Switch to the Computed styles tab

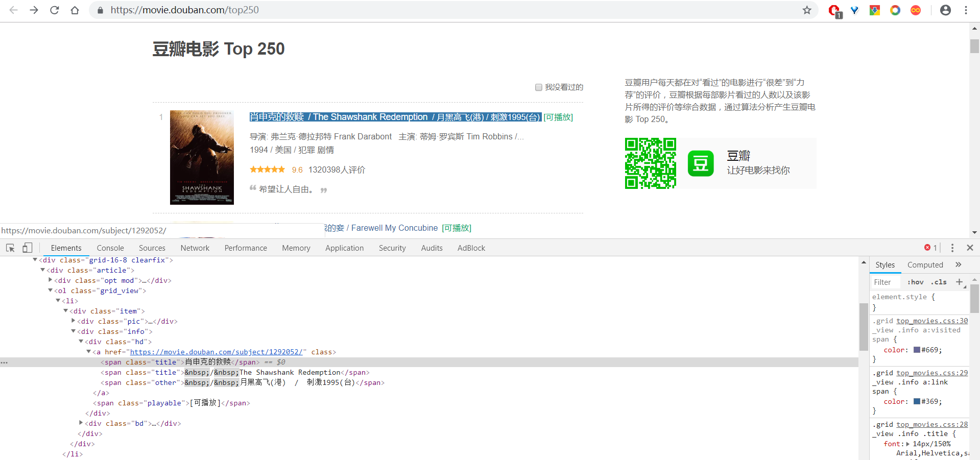pos(925,264)
